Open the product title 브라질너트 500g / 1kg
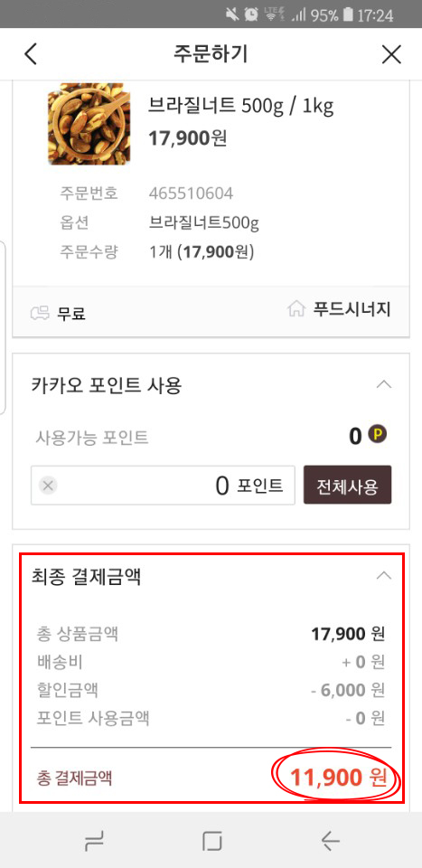The width and height of the screenshot is (422, 868). [241, 105]
